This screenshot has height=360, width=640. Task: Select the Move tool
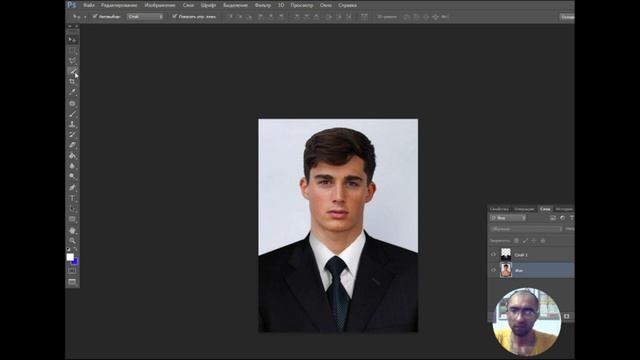coord(72,40)
